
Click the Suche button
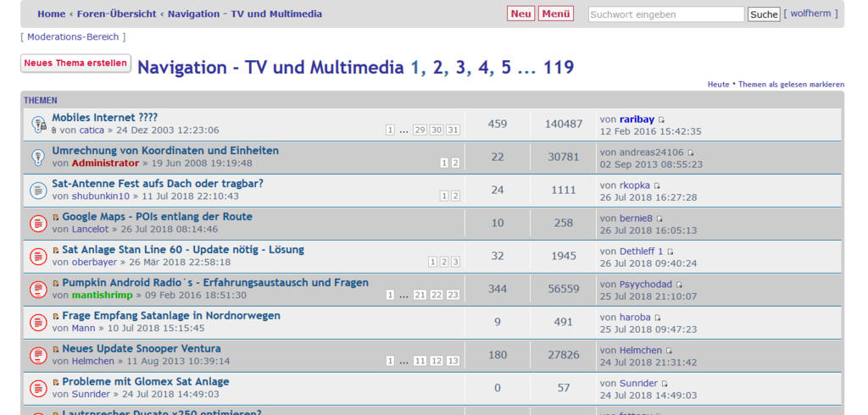tap(764, 14)
